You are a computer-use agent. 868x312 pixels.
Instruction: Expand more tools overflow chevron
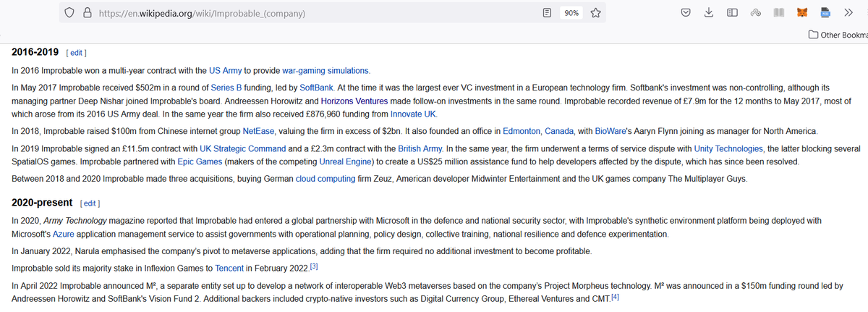[848, 13]
